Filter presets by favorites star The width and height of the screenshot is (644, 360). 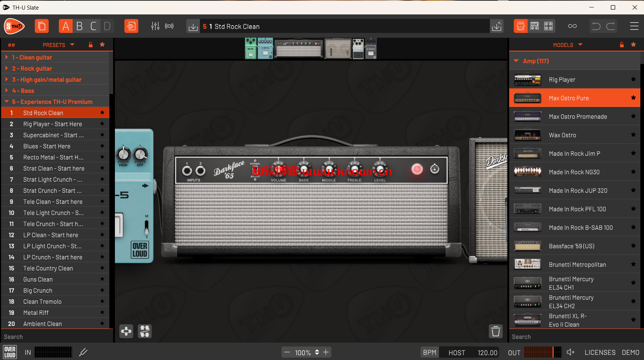tap(102, 44)
